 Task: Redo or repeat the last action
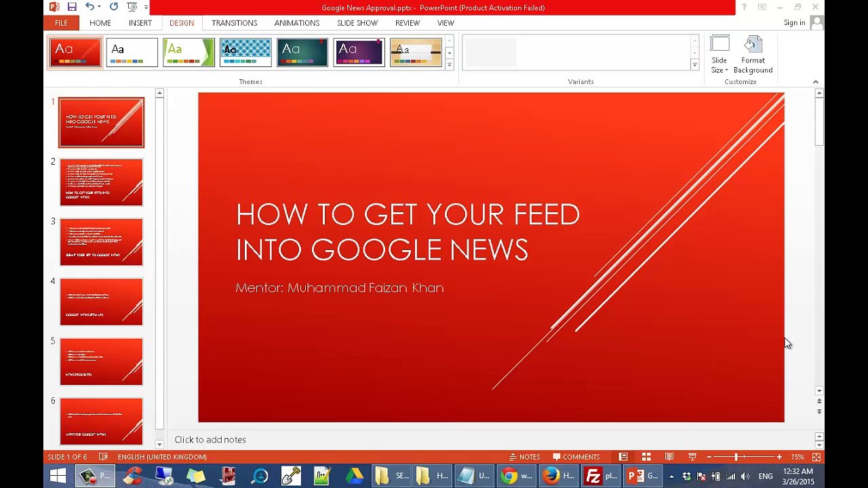[x=113, y=7]
